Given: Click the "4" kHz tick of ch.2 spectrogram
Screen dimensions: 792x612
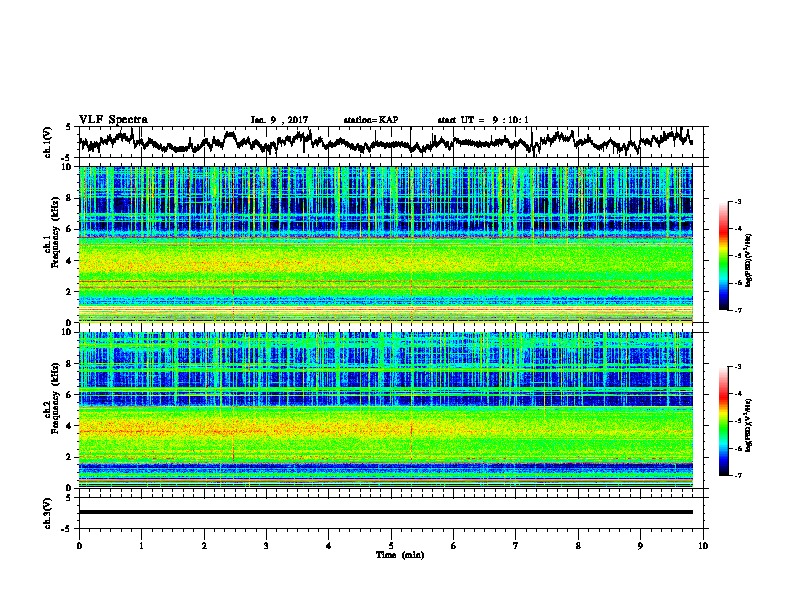Looking at the screenshot, I should 71,426.
